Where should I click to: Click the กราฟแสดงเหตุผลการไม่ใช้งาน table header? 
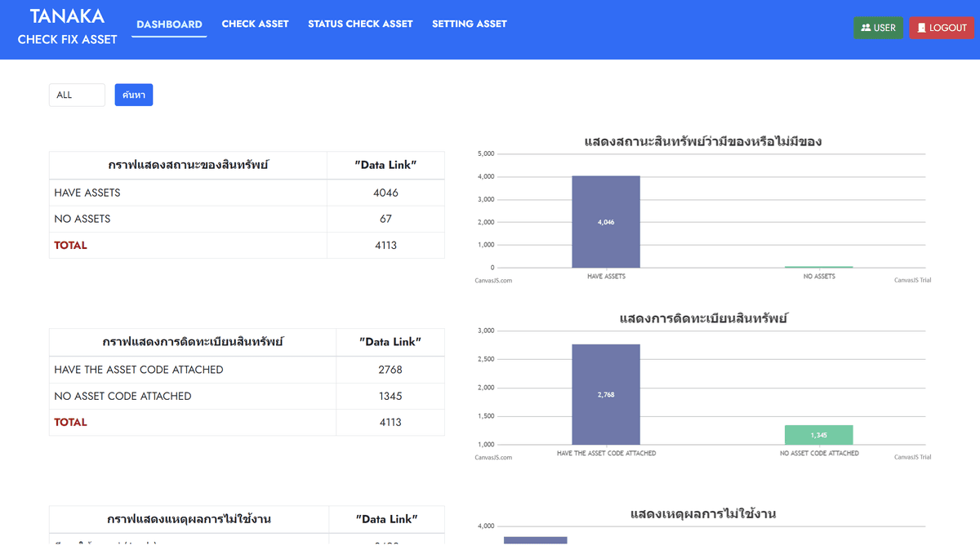pos(189,519)
